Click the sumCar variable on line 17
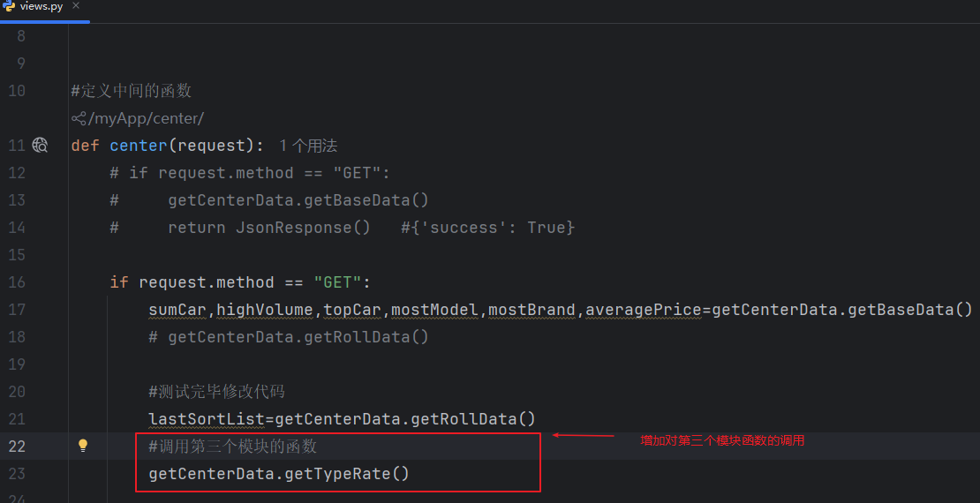980x503 pixels. pyautogui.click(x=177, y=310)
